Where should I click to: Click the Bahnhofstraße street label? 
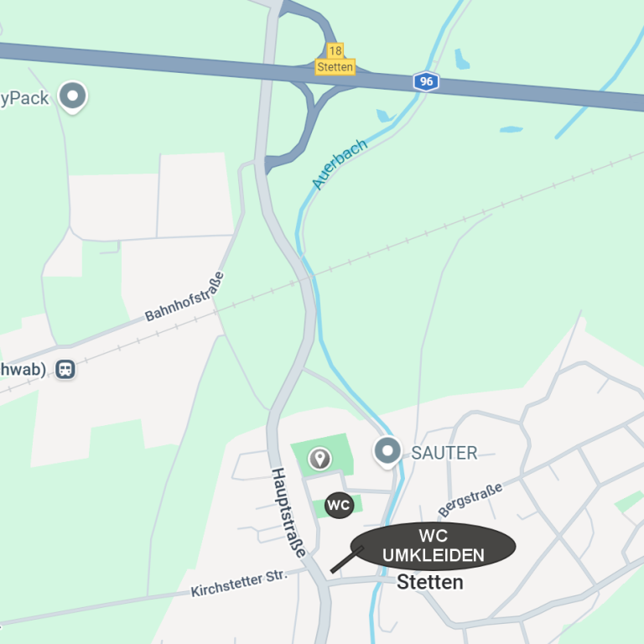185,297
